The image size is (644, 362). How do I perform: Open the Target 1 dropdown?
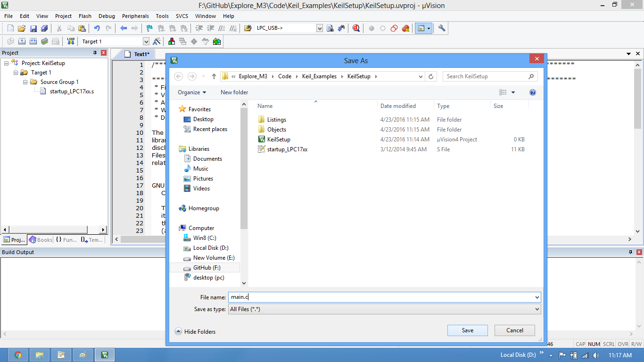(x=146, y=41)
